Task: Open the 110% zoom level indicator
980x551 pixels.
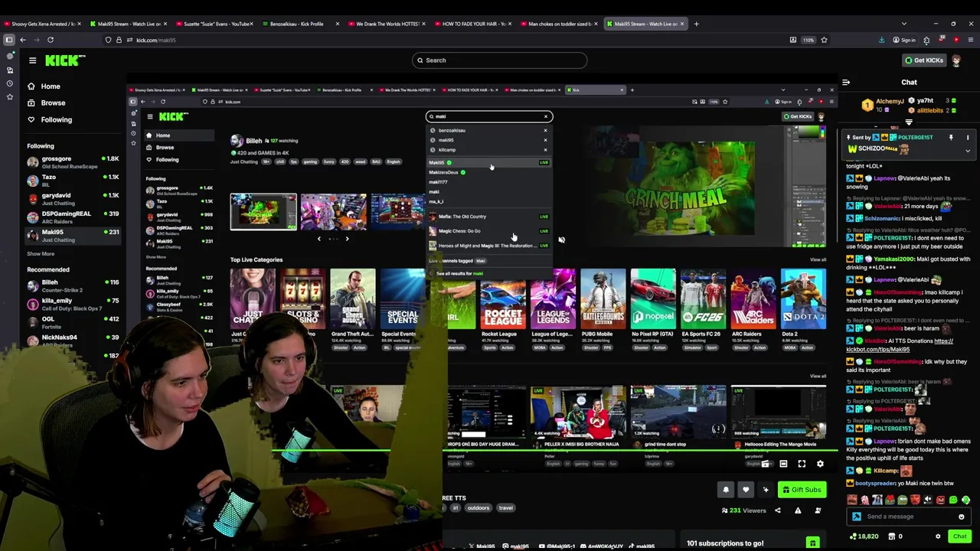Action: point(808,40)
